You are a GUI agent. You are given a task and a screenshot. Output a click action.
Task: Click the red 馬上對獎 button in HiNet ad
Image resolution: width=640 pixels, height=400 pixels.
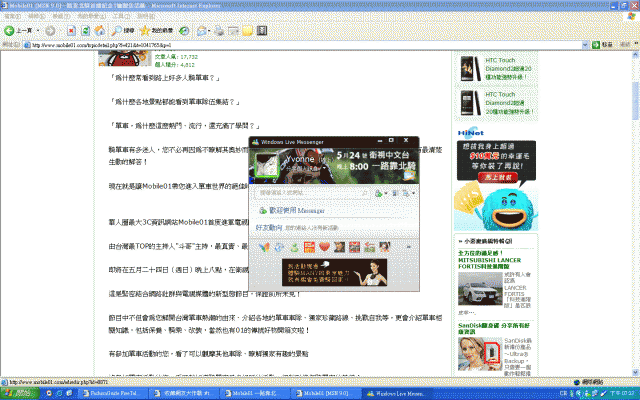[x=498, y=177]
